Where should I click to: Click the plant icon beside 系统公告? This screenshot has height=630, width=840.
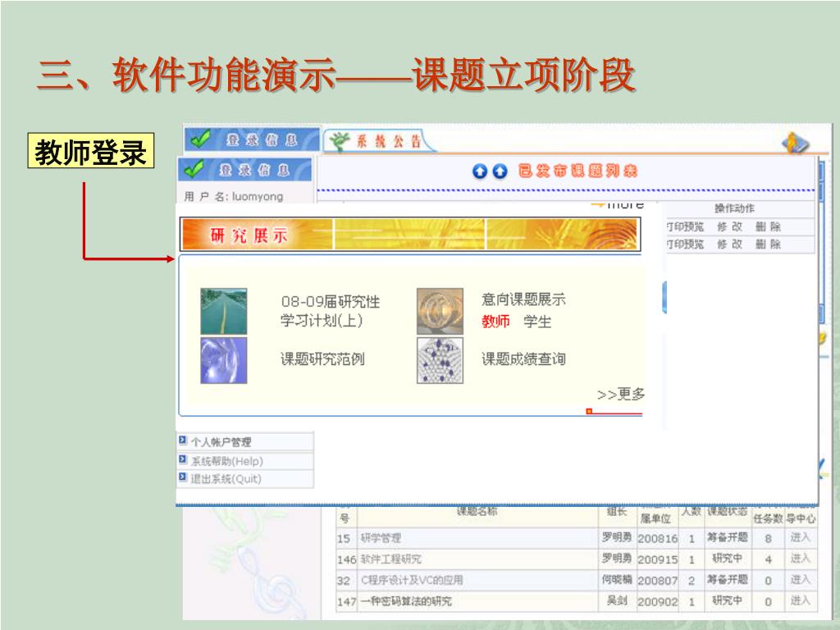pos(340,141)
